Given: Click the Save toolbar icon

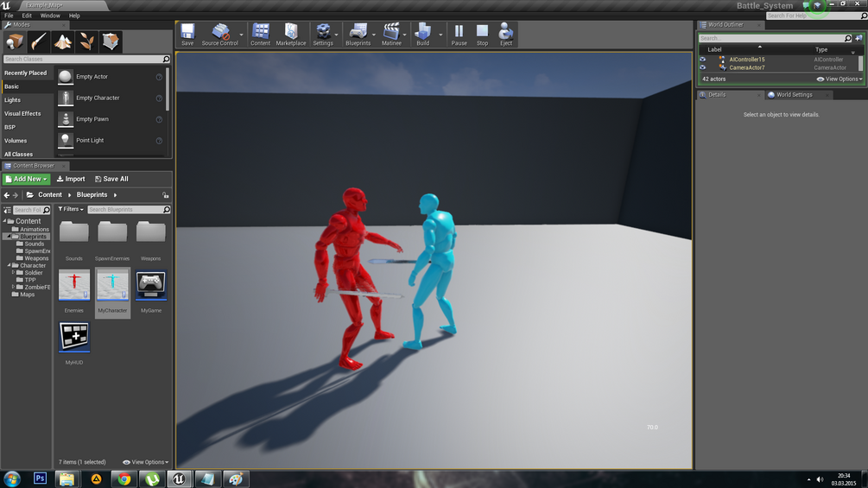Looking at the screenshot, I should 187,35.
